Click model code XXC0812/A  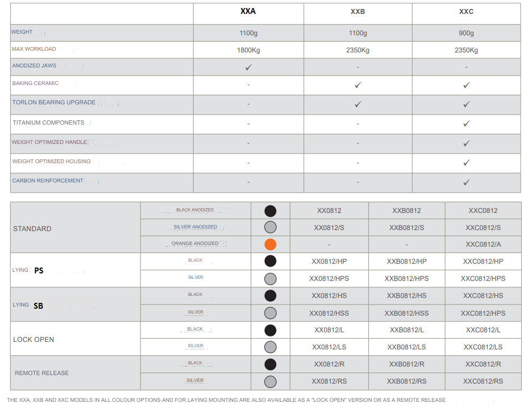pyautogui.click(x=483, y=245)
